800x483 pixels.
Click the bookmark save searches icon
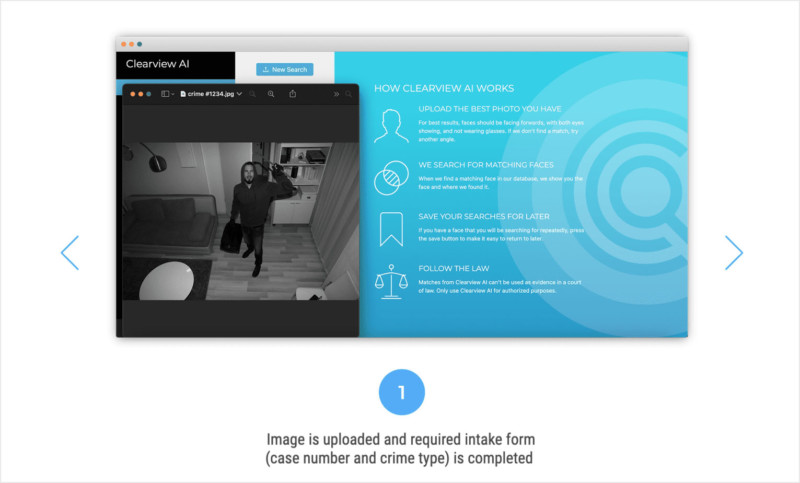[391, 230]
